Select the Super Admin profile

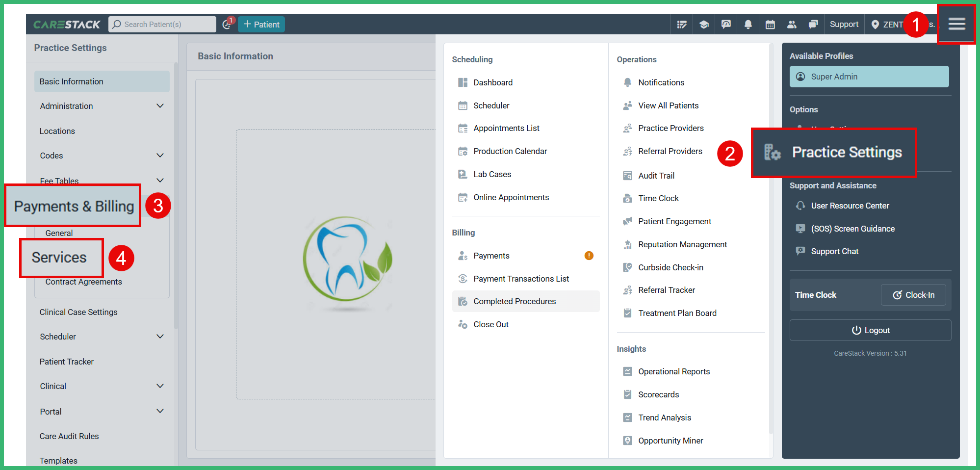(869, 77)
